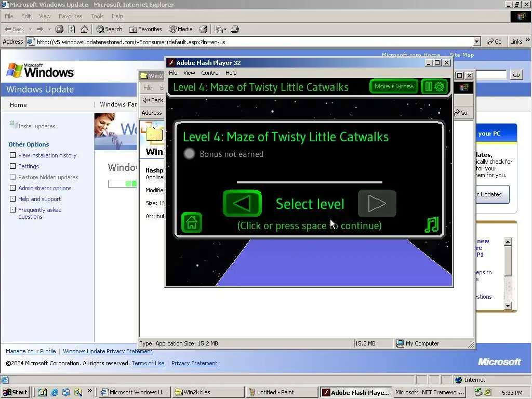This screenshot has width=532, height=399.
Task: Select previous level with the left arrow
Action: click(x=242, y=203)
